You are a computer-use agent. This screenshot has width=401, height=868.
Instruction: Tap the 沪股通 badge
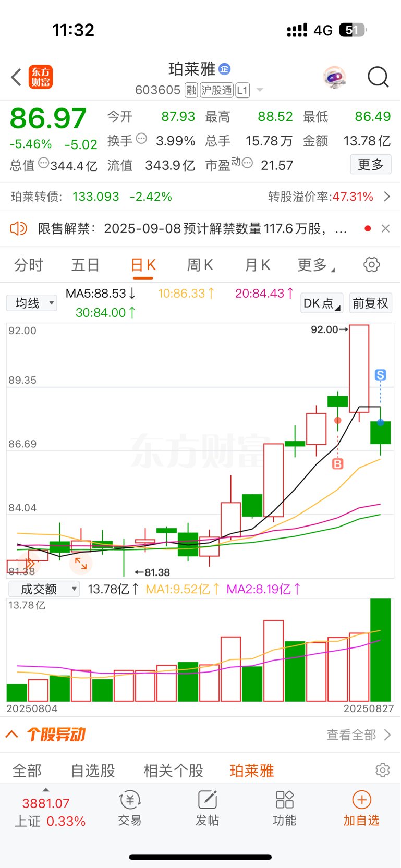tap(216, 91)
